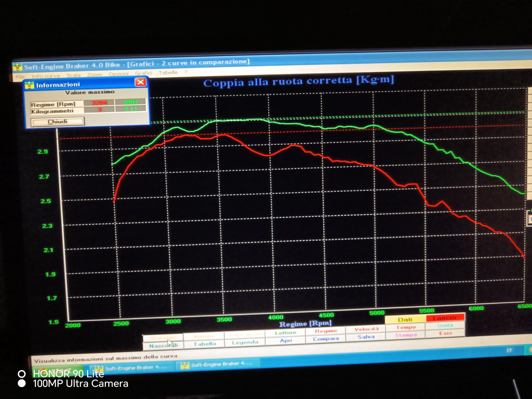The image size is (532, 399).
Task: Open the Info curva menu
Action: [x=45, y=76]
